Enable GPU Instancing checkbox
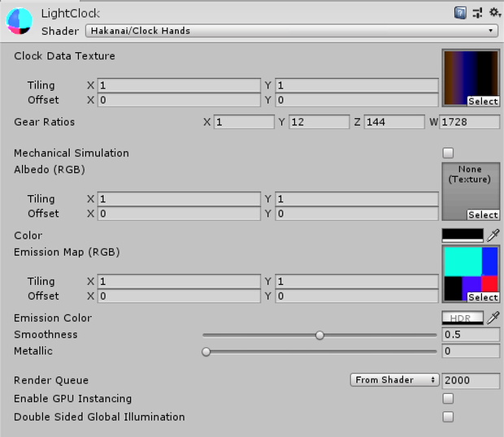This screenshot has width=504, height=437. (448, 399)
